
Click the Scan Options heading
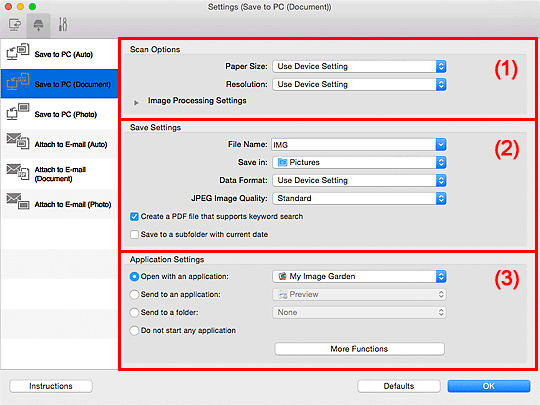[155, 50]
